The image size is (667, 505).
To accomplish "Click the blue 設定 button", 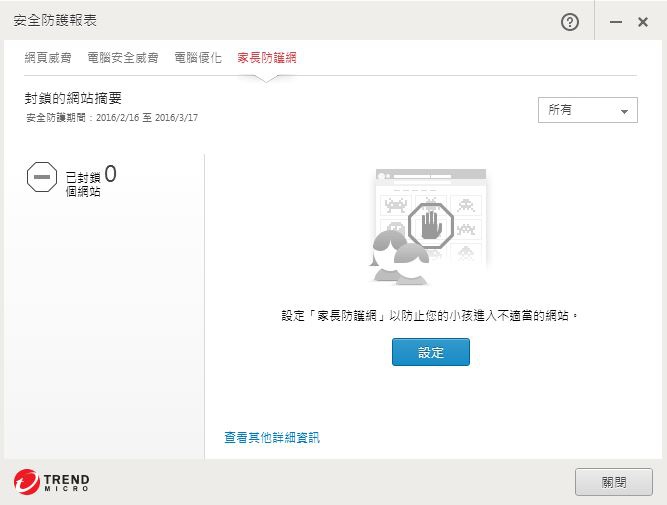I will point(430,352).
